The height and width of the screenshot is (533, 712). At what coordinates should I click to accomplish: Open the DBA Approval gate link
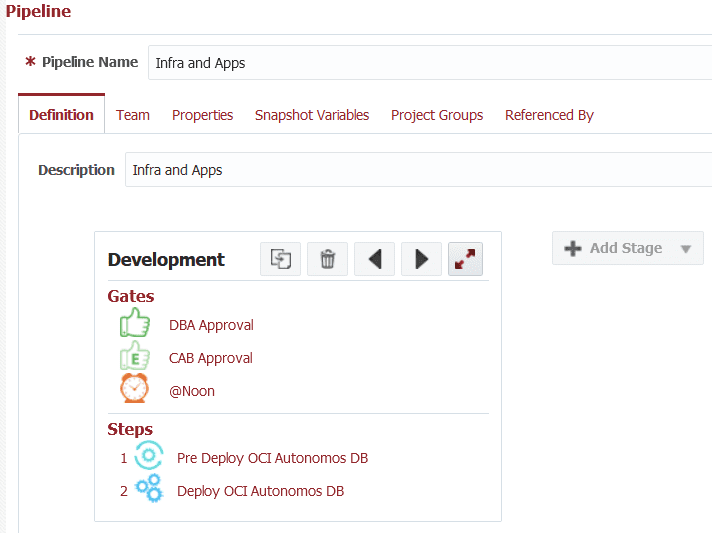point(211,325)
